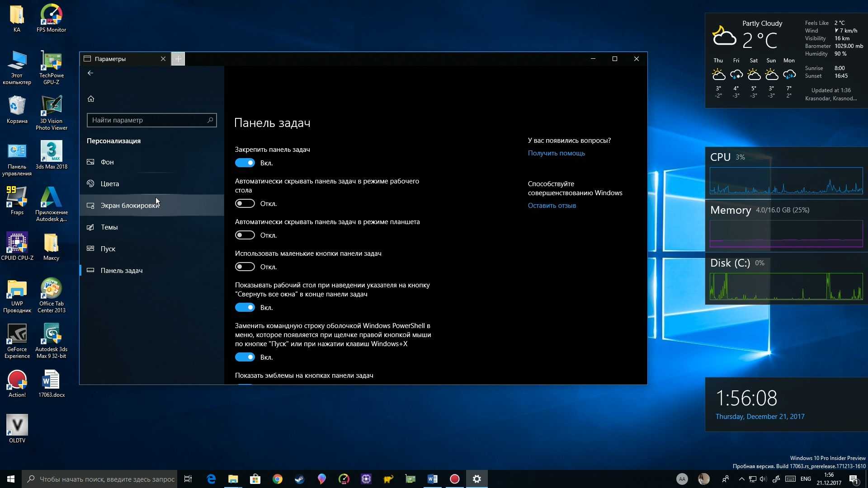Open CPUID CPU-Z tool
This screenshot has height=488, width=868.
point(16,244)
